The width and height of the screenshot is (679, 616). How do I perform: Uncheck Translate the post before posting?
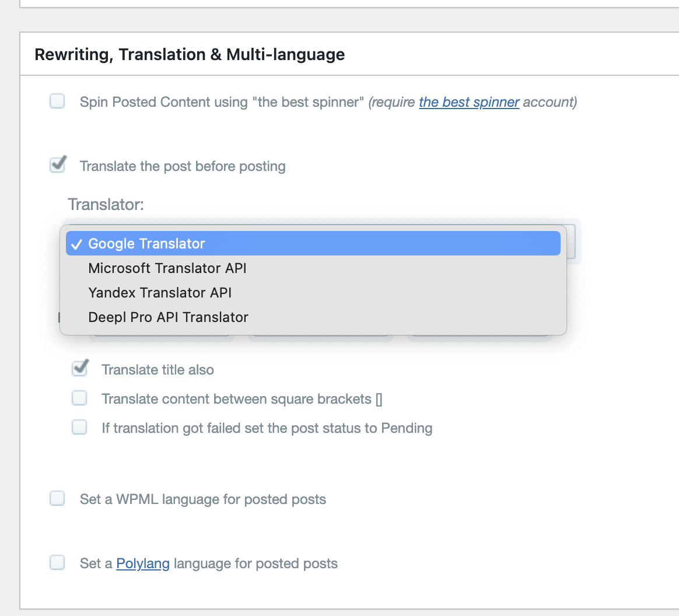[x=57, y=166]
